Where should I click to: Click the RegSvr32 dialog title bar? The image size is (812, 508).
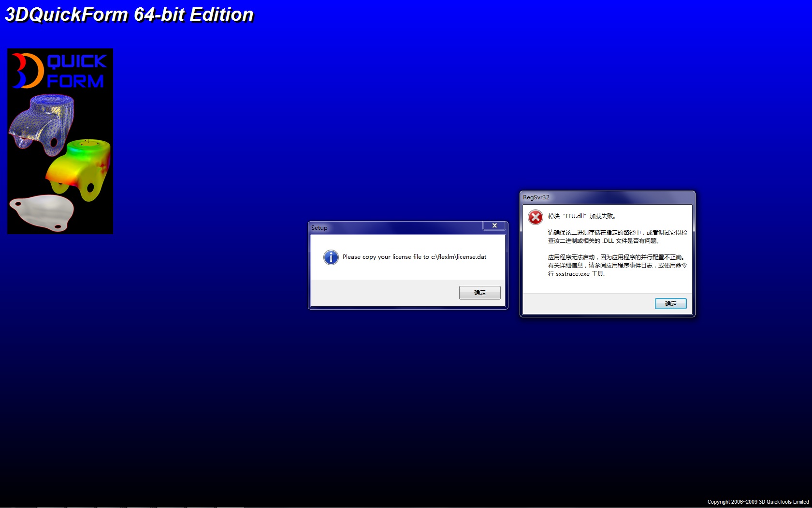tap(607, 197)
